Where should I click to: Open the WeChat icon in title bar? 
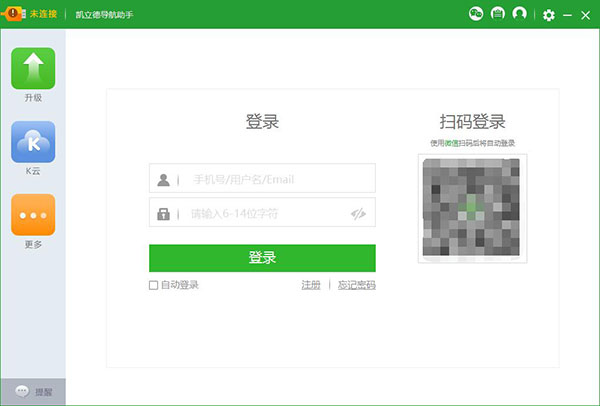coord(476,14)
